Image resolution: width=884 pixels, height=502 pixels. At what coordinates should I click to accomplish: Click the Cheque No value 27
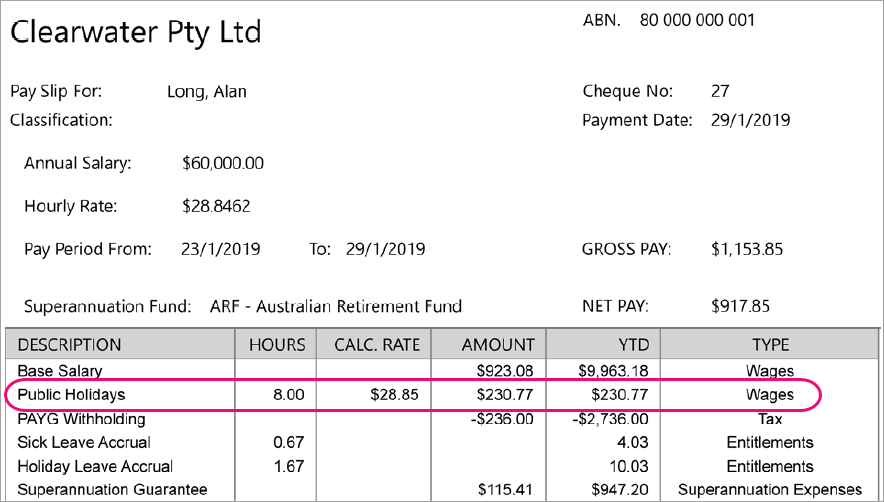coord(720,92)
